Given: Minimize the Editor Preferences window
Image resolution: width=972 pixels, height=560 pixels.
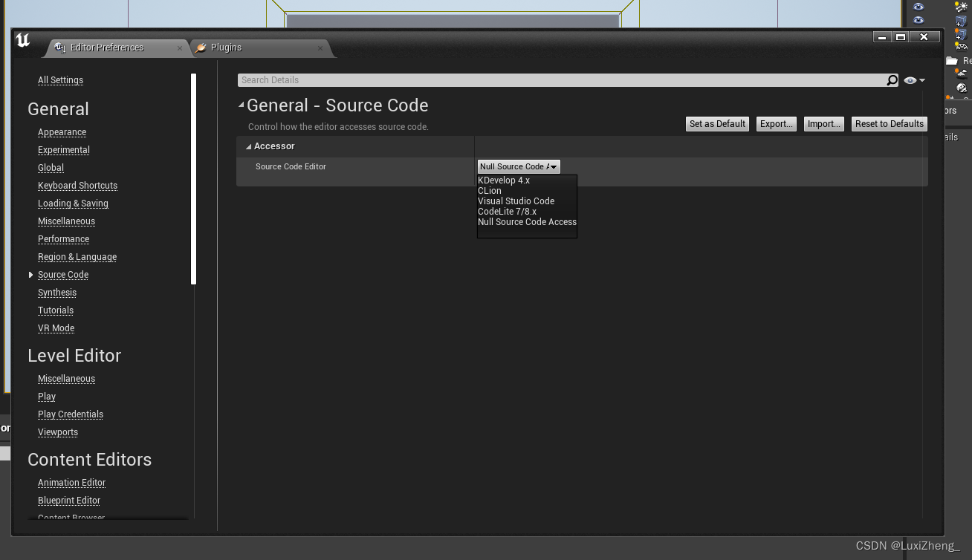Looking at the screenshot, I should (x=882, y=37).
